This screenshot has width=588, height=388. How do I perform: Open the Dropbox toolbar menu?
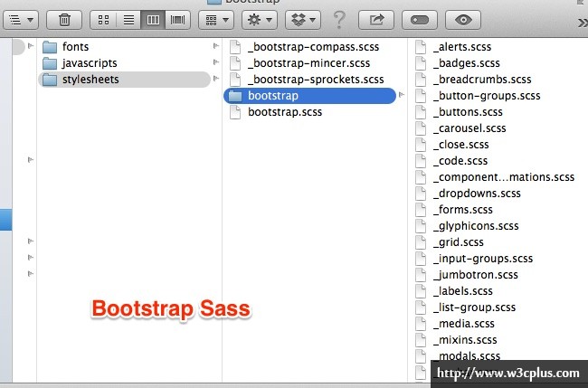303,20
